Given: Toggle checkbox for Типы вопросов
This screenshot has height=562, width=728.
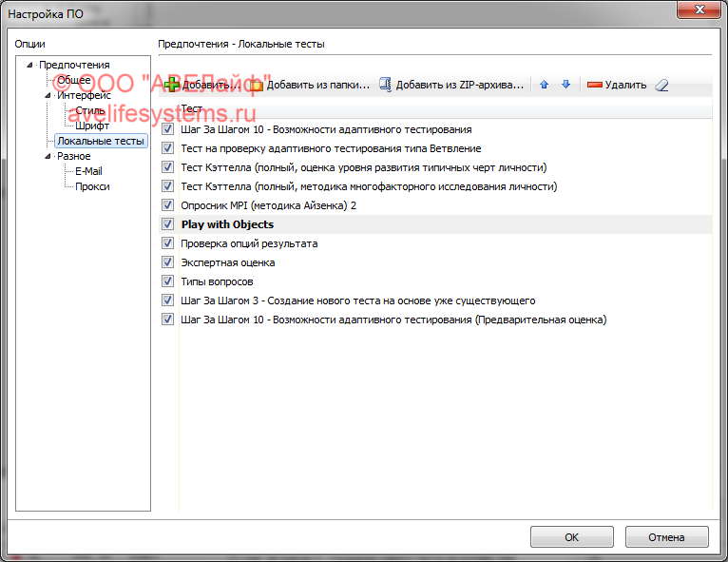Looking at the screenshot, I should coord(168,281).
